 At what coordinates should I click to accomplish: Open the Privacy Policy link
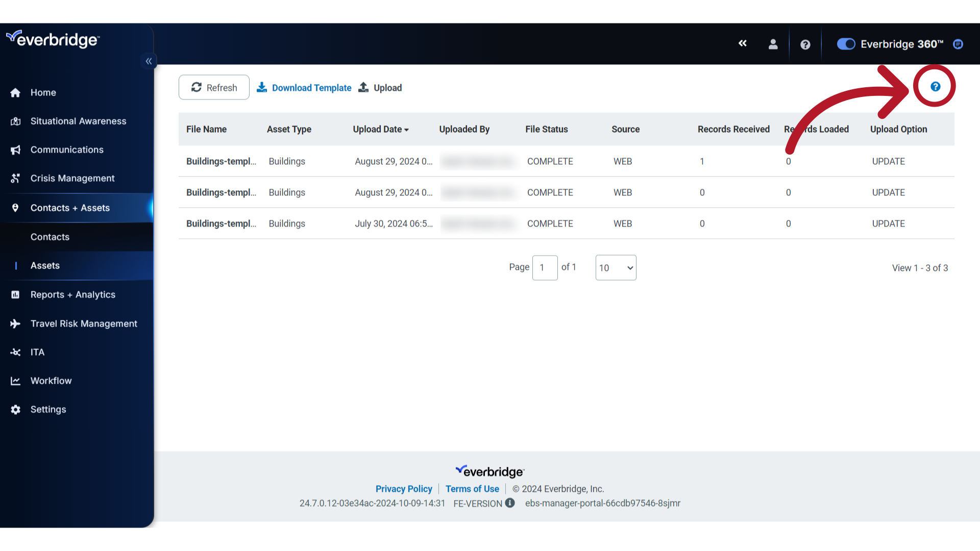coord(404,489)
